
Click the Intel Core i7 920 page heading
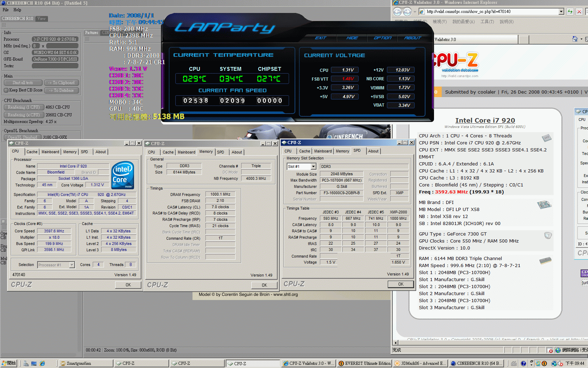485,120
